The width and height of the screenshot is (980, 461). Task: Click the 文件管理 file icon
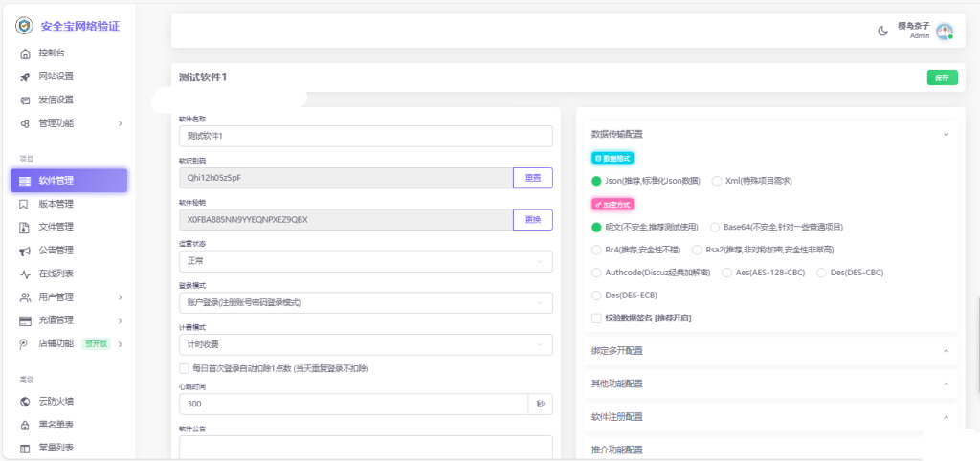tap(25, 228)
